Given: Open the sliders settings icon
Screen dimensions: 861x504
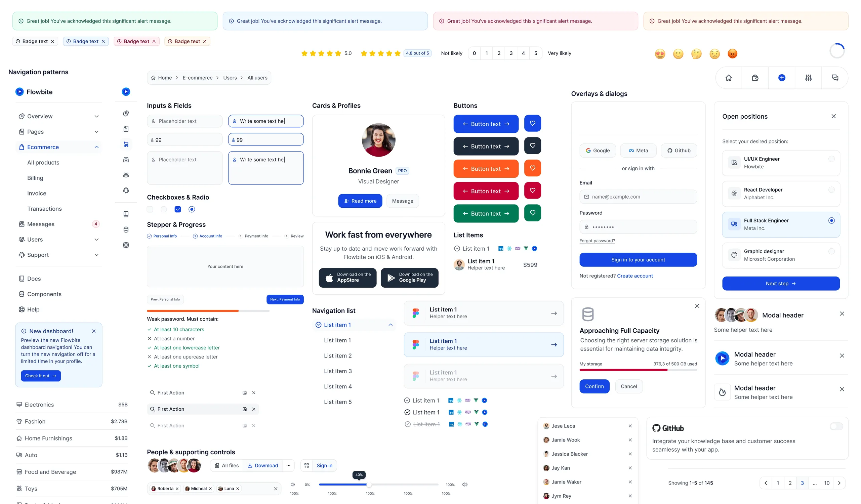Looking at the screenshot, I should click(808, 78).
